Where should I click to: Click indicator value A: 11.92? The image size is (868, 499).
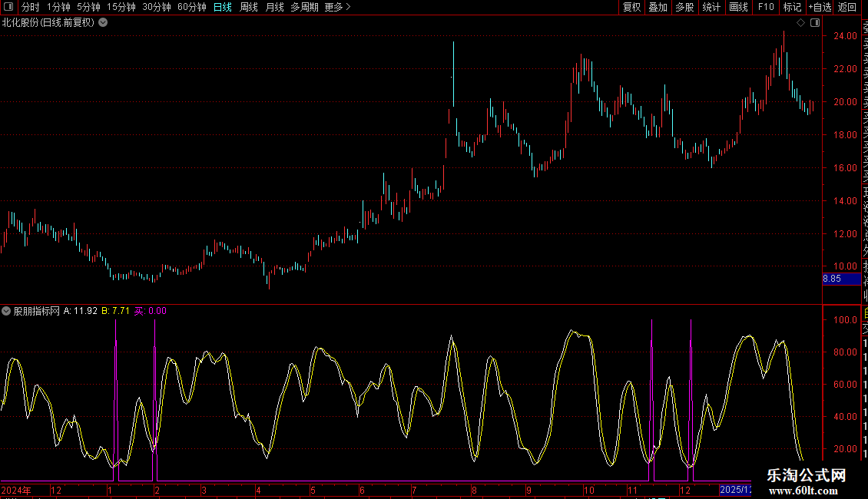tap(80, 311)
